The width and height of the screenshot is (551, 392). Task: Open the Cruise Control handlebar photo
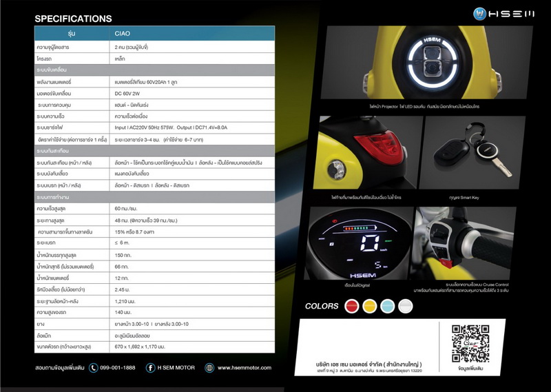[x=463, y=243]
